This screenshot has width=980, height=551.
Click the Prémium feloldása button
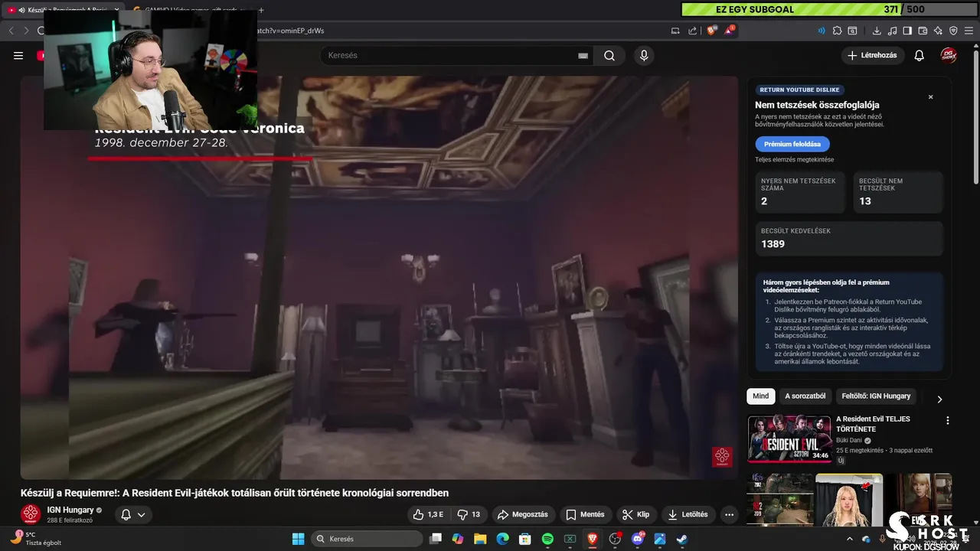[x=792, y=144]
